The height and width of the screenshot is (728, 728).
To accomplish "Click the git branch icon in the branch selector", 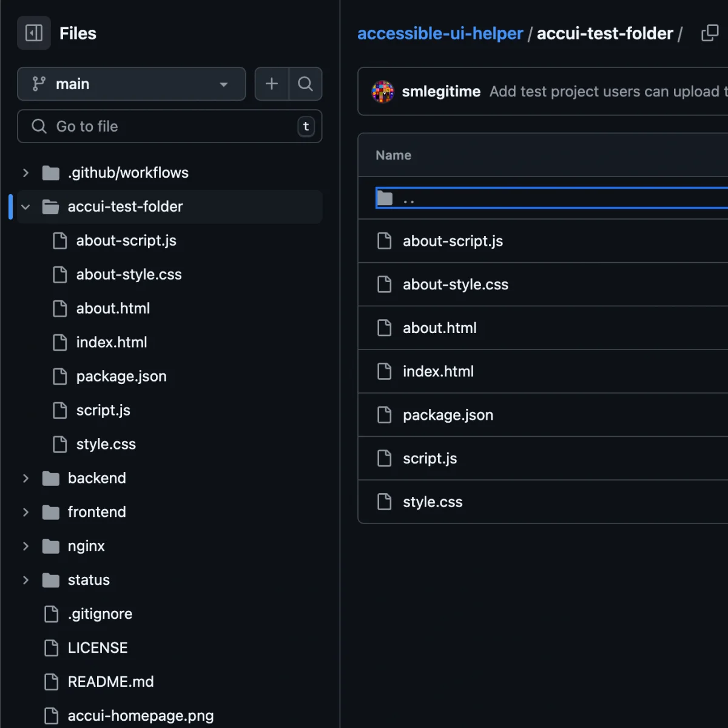I will [39, 84].
